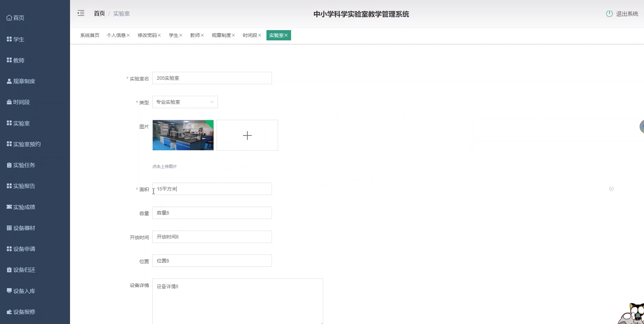
Task: Expand the 类型 dropdown
Action: click(185, 102)
